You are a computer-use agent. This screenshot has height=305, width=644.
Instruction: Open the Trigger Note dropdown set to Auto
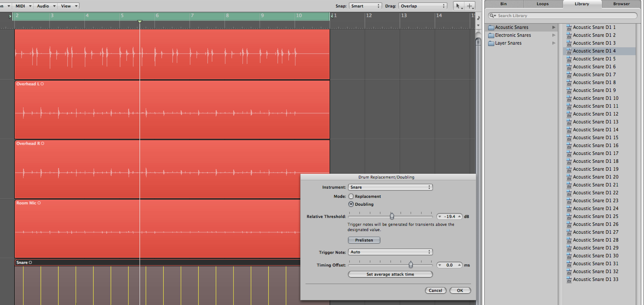(390, 252)
